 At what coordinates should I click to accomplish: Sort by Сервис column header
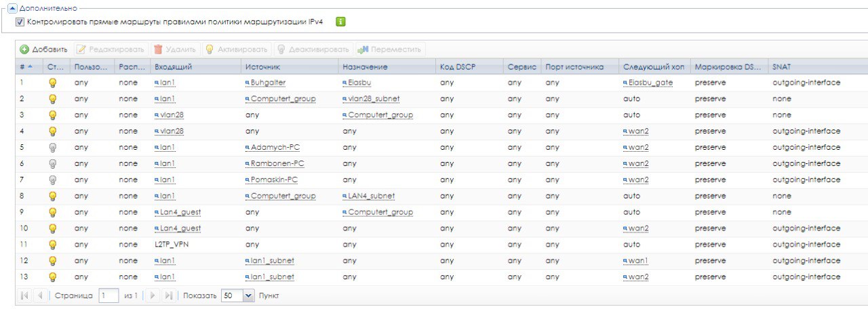click(x=522, y=67)
